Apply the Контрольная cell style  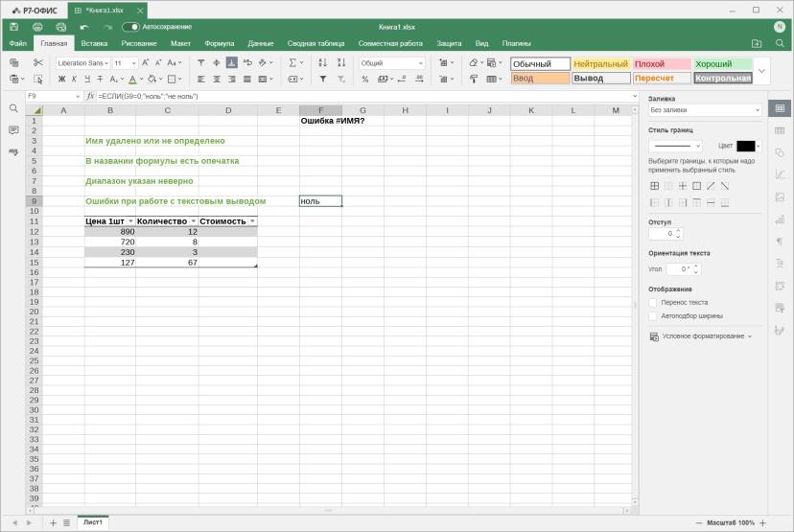coord(723,78)
